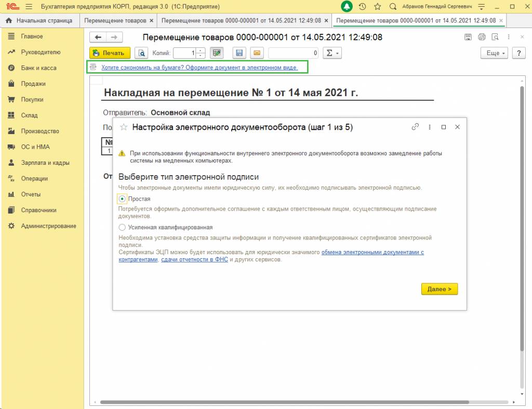The image size is (532, 409).
Task: Maximize the settings dialog window
Action: pyautogui.click(x=444, y=127)
